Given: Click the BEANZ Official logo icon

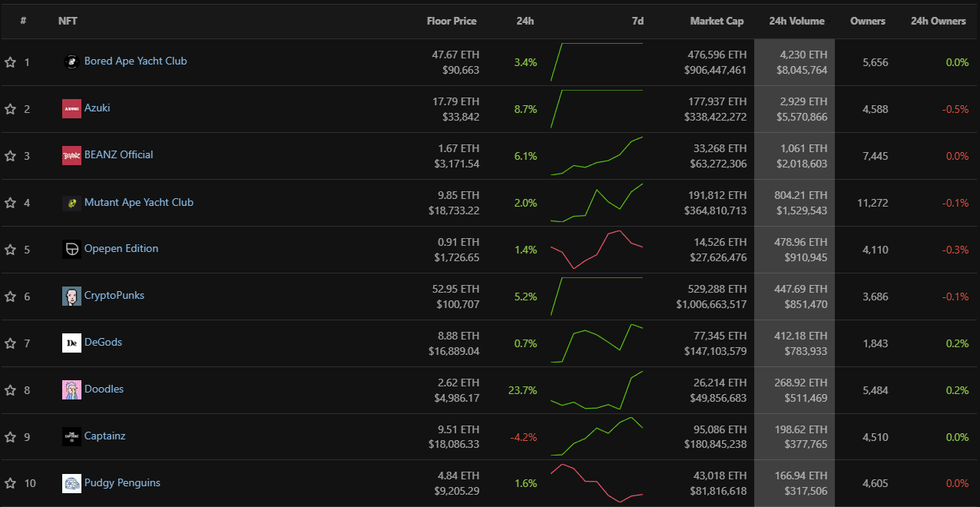Looking at the screenshot, I should point(71,156).
